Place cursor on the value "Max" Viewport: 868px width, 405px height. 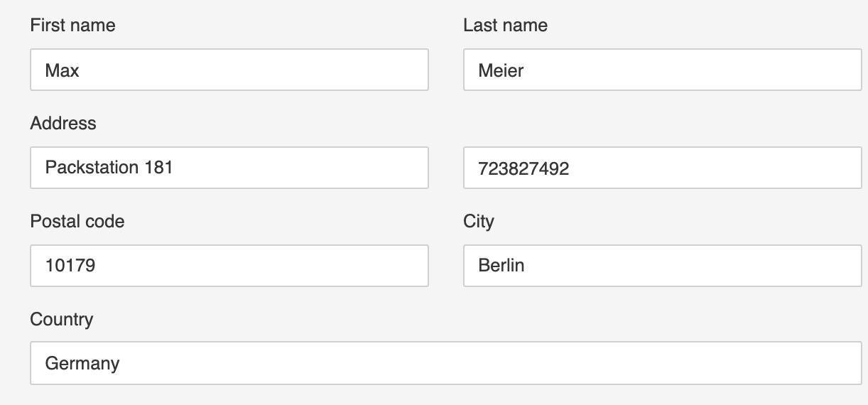[x=63, y=70]
